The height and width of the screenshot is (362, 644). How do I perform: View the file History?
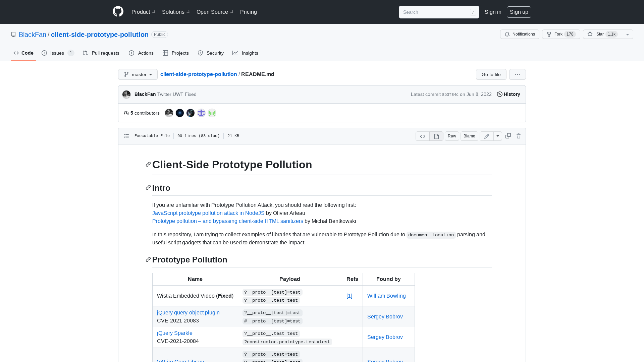pyautogui.click(x=508, y=94)
